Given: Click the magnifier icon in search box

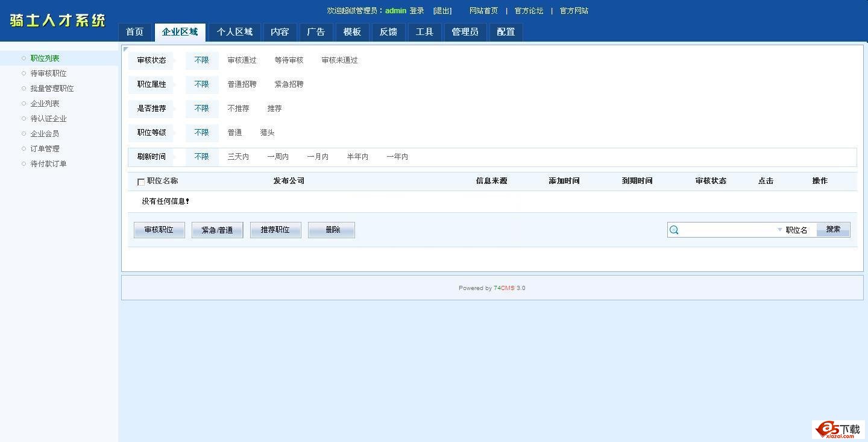Looking at the screenshot, I should click(675, 230).
